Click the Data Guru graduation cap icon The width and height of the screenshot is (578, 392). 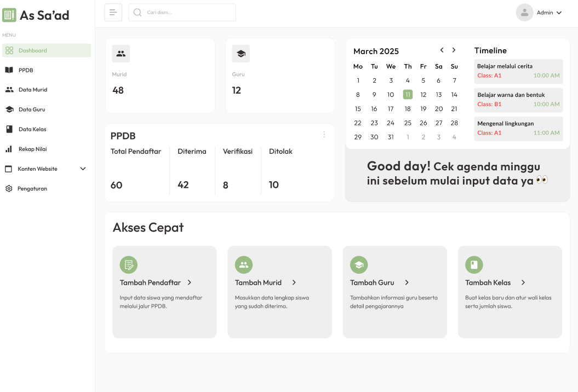(9, 109)
